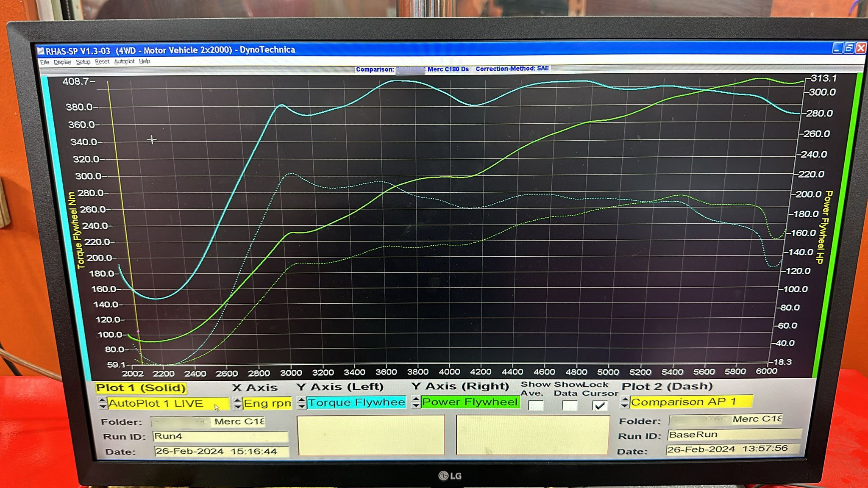Step the Y Axis Left Torque selector
This screenshot has height=488, width=868.
pyautogui.click(x=301, y=402)
